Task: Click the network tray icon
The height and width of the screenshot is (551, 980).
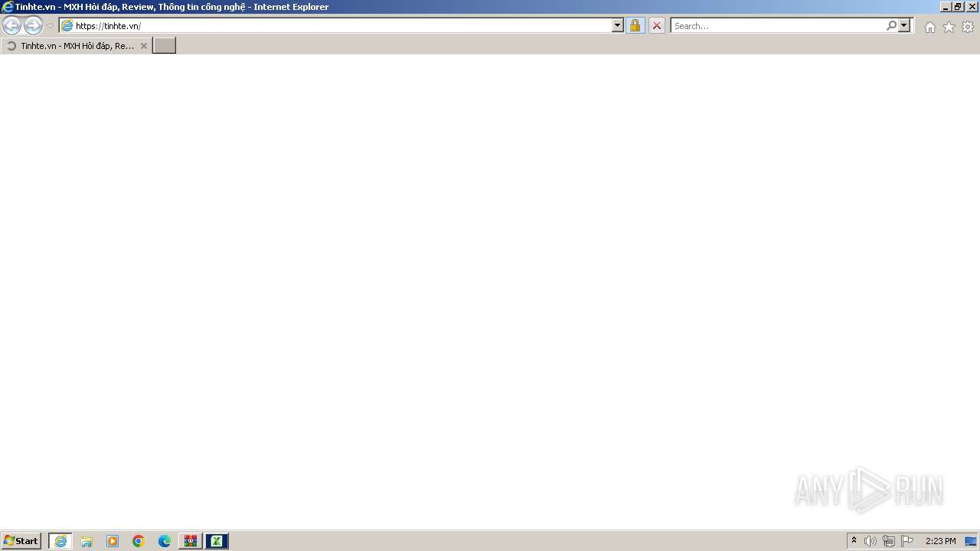Action: pyautogui.click(x=889, y=541)
